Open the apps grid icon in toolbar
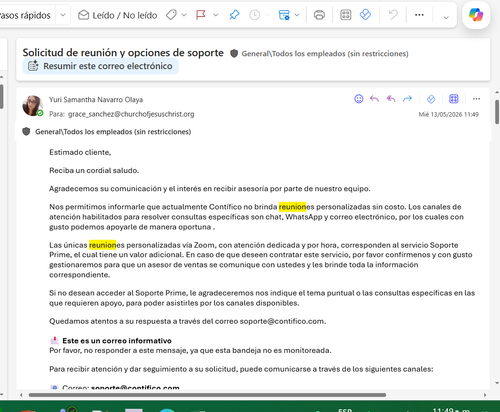This screenshot has height=412, width=500. [x=346, y=15]
